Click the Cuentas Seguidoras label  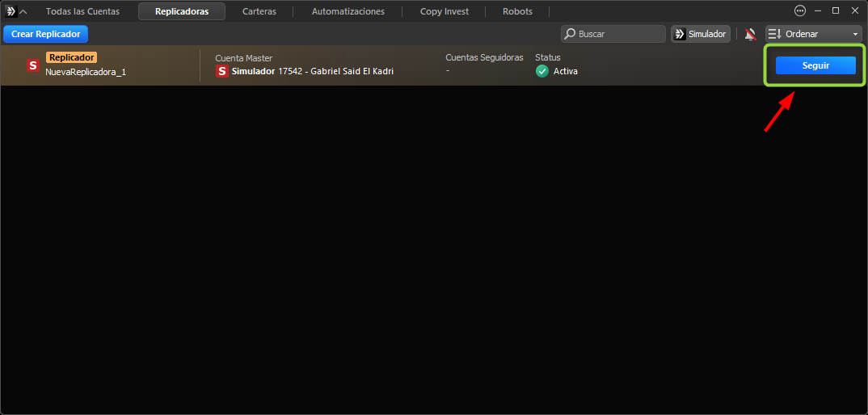tap(484, 57)
